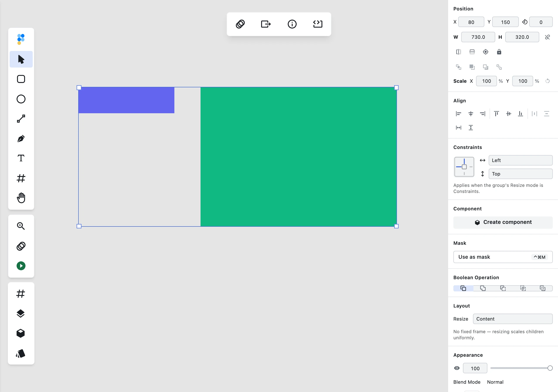Open the Layers panel icon

(x=21, y=314)
